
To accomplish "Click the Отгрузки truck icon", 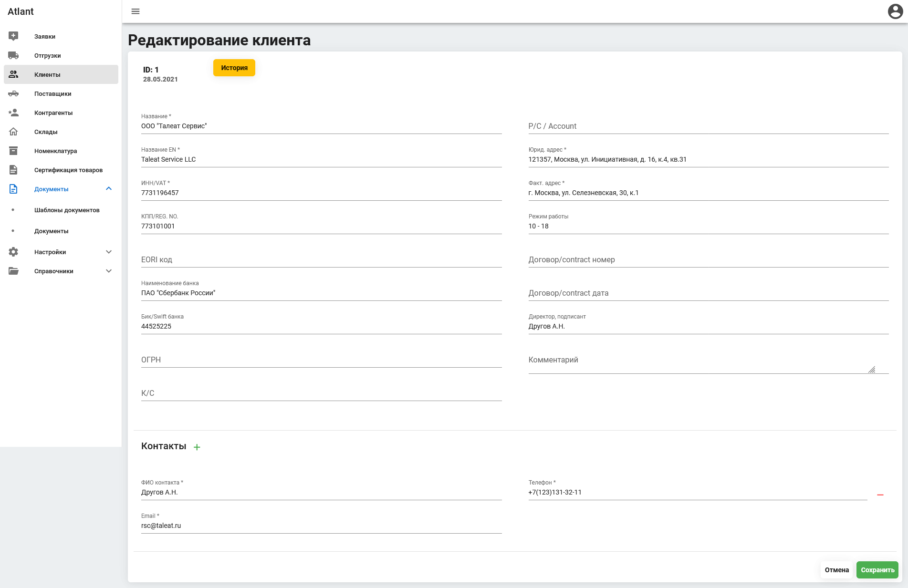I will 13,55.
